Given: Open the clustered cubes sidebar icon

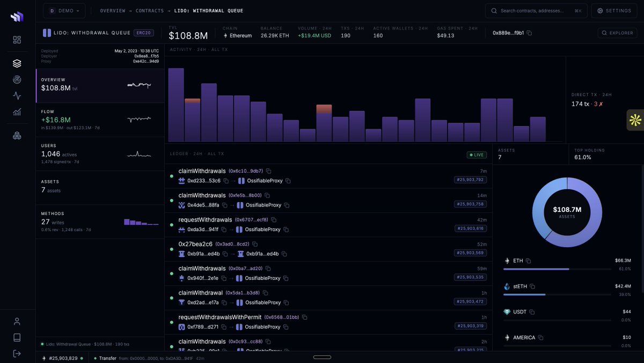Looking at the screenshot, I should click(17, 136).
